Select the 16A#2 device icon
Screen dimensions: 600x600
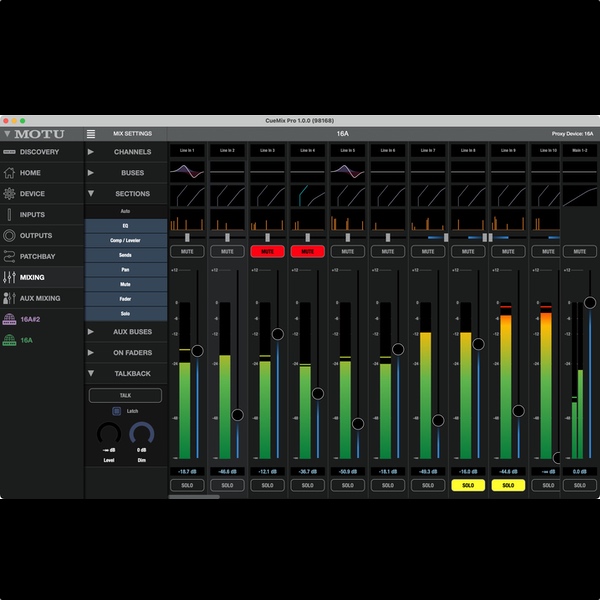pos(9,319)
